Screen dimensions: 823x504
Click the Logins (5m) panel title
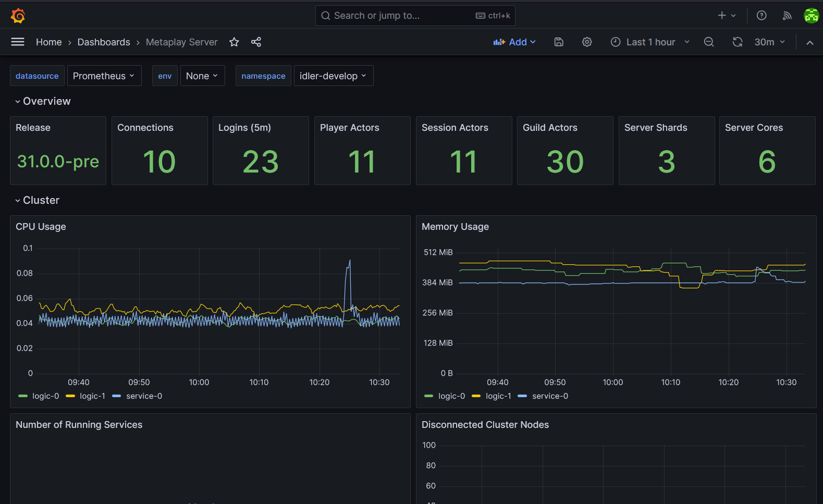244,128
